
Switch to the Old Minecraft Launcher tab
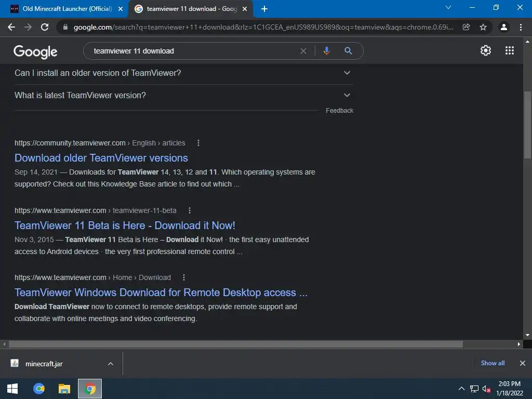point(64,9)
